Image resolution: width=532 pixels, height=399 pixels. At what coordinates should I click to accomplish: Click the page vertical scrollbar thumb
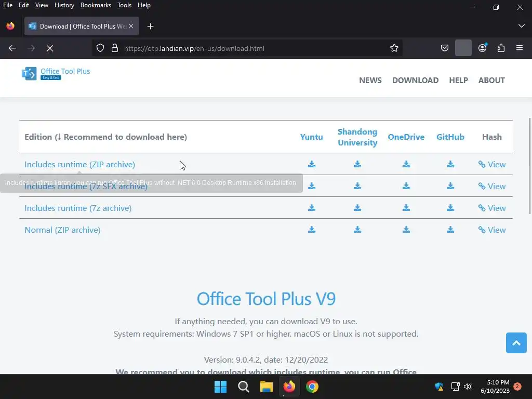point(529,166)
